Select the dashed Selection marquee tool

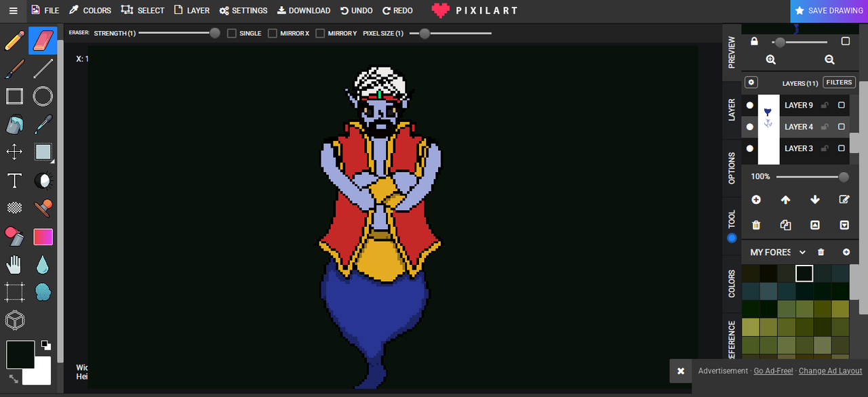point(14,292)
